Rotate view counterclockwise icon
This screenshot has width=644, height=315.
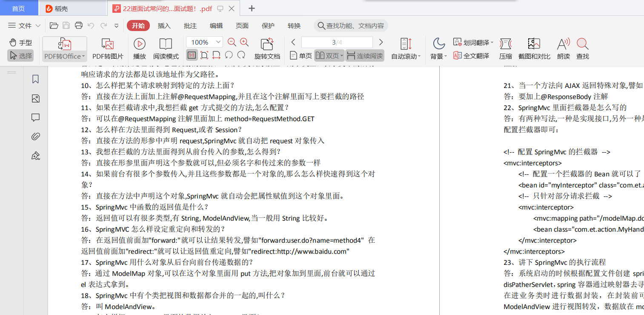pos(229,55)
